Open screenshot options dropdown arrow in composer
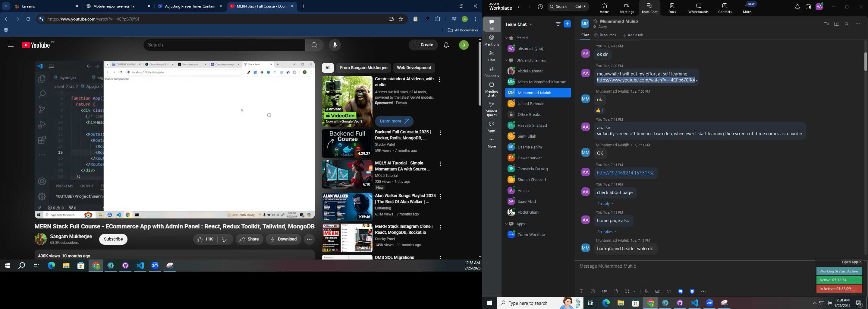 pos(634,291)
